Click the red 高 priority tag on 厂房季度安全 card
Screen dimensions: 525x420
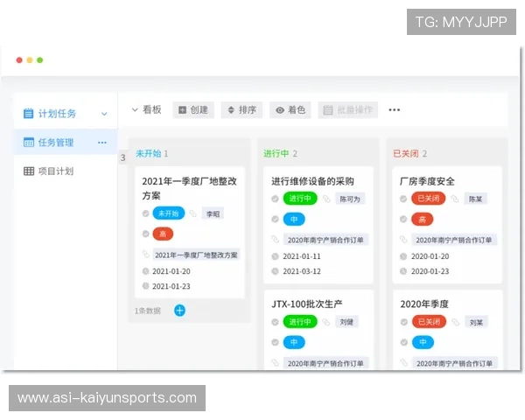tap(423, 220)
